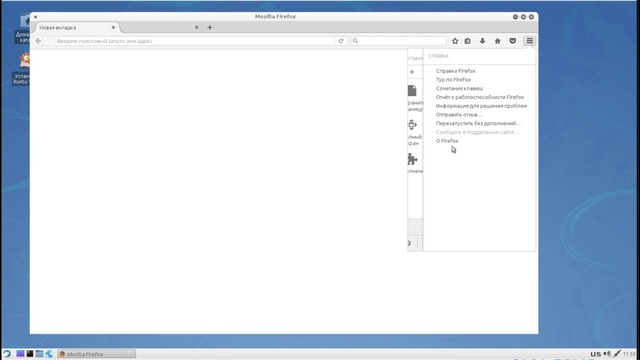
Task: Choose Перезапустить без дополнений…
Action: pyautogui.click(x=478, y=123)
